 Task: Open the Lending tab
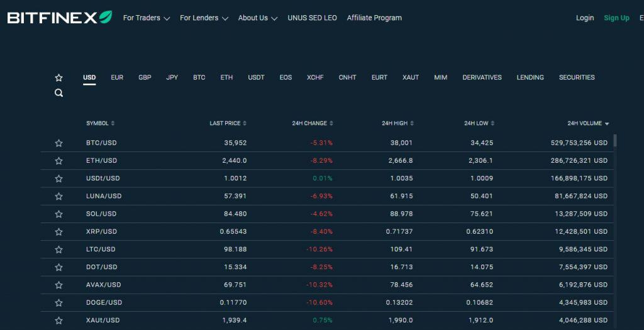[530, 77]
